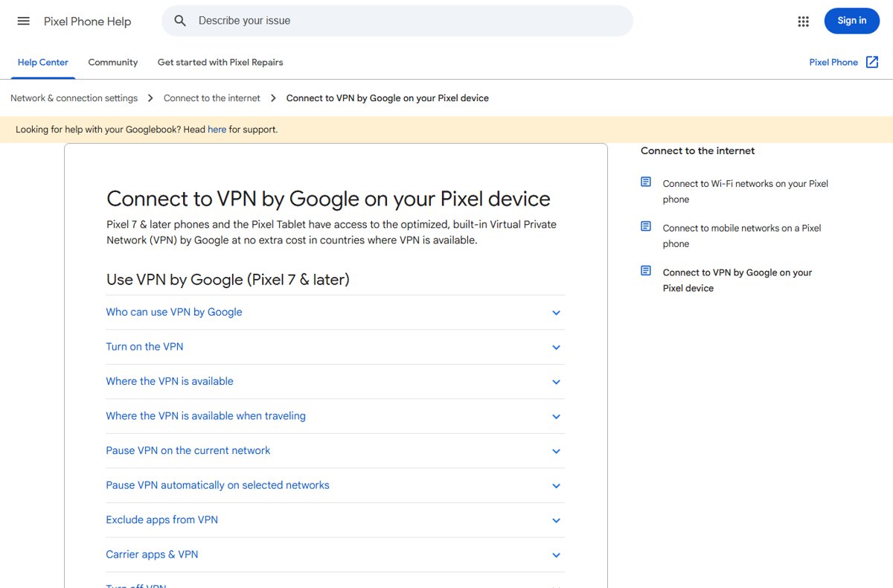This screenshot has width=893, height=588.
Task: Expand chevron for Carrier apps & VPN
Action: coord(556,555)
